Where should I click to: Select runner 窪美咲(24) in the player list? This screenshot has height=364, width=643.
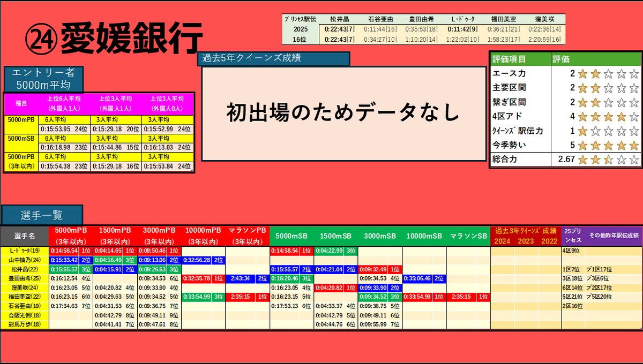(x=25, y=287)
